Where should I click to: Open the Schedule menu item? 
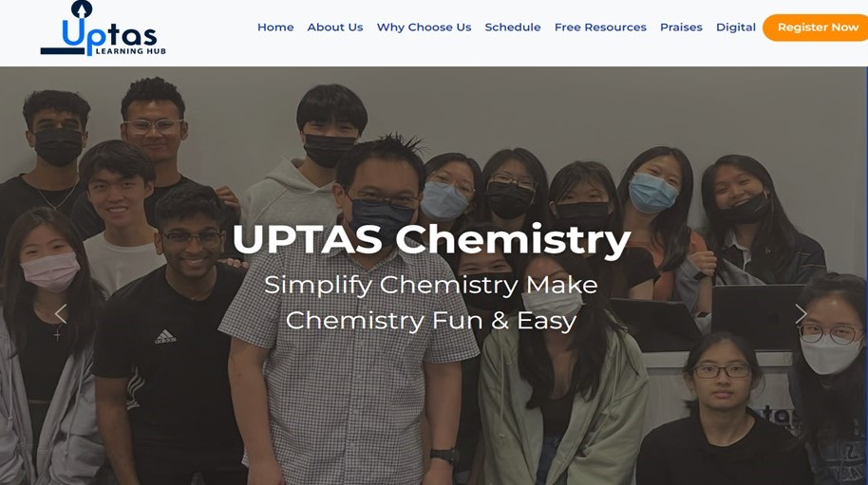click(x=513, y=28)
